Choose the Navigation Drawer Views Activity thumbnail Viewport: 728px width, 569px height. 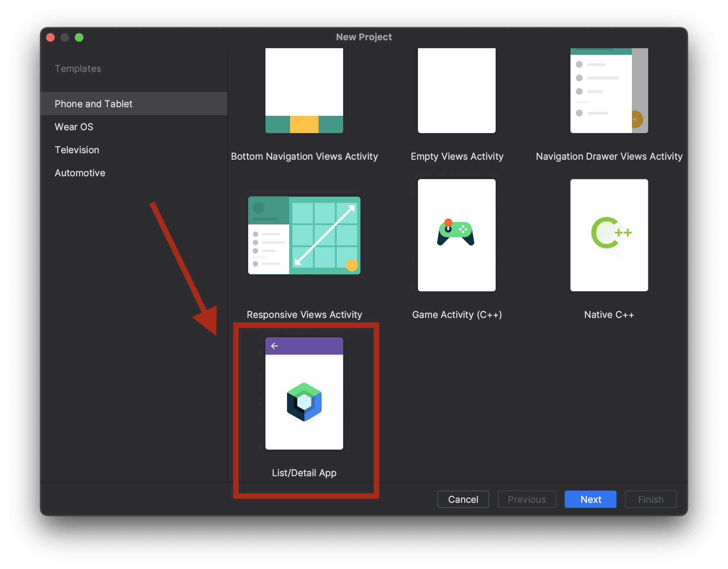click(x=609, y=90)
